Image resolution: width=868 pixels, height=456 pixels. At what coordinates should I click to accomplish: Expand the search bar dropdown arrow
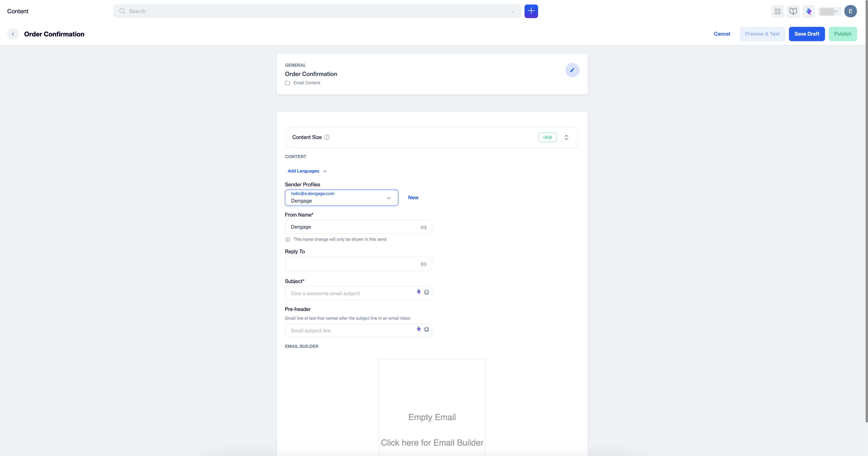click(513, 11)
